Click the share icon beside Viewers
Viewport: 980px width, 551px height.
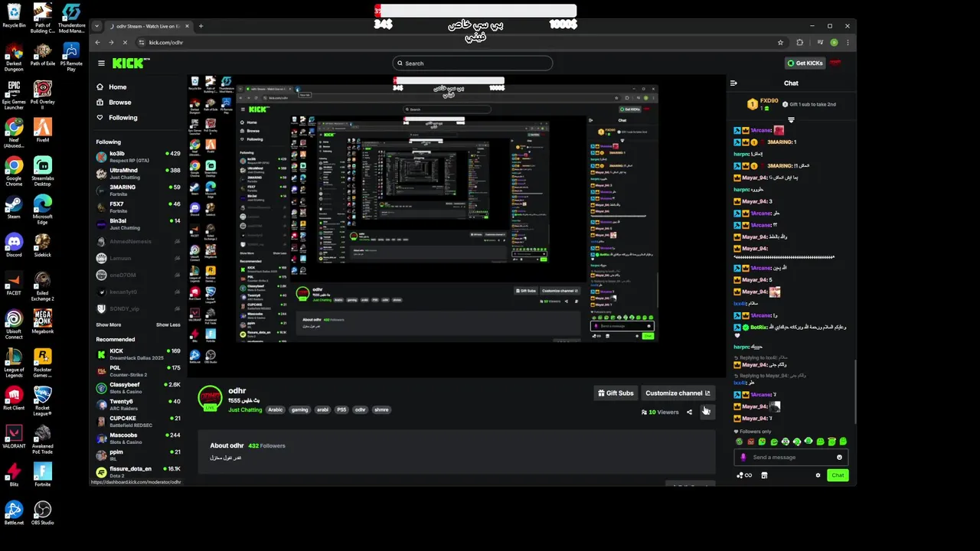click(x=689, y=412)
